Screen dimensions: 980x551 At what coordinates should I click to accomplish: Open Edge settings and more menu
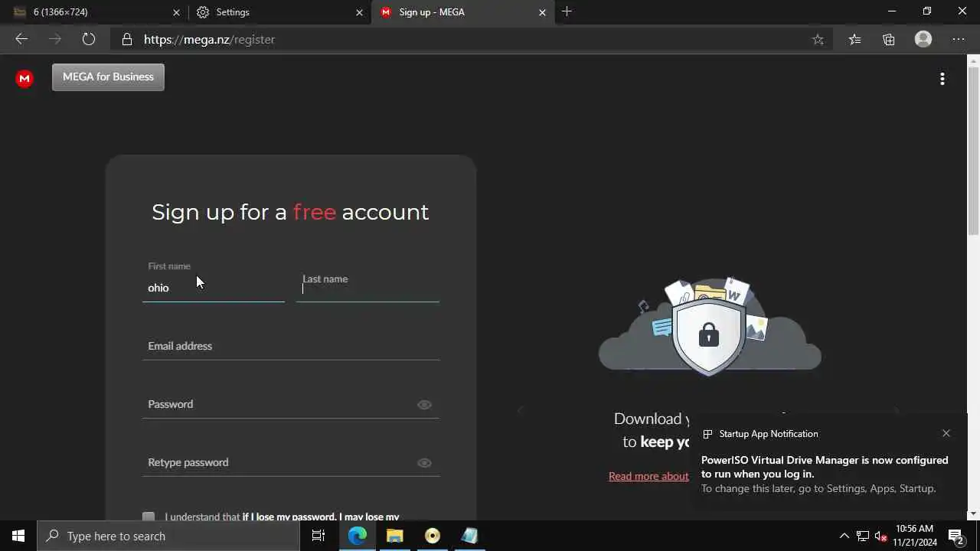coord(959,39)
